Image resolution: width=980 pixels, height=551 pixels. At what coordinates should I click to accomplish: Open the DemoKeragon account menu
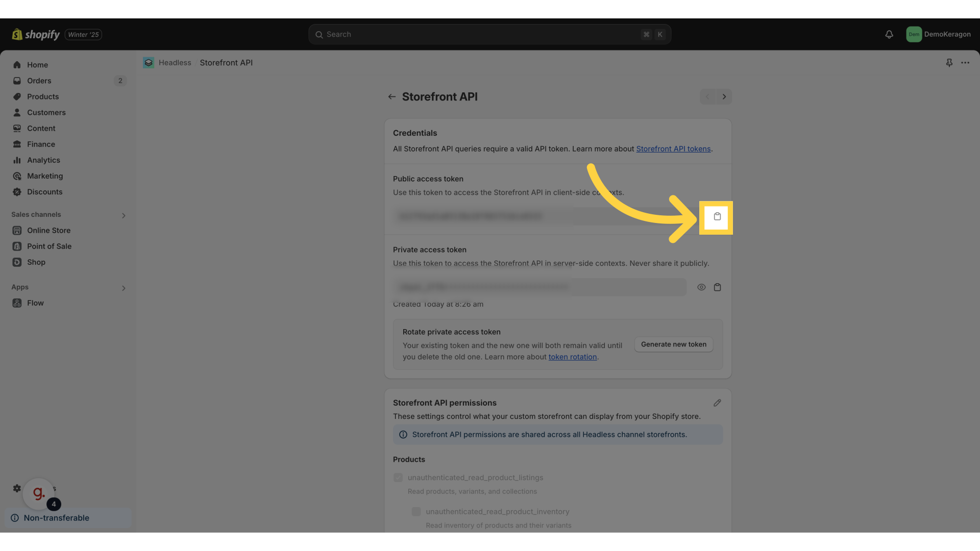point(938,34)
